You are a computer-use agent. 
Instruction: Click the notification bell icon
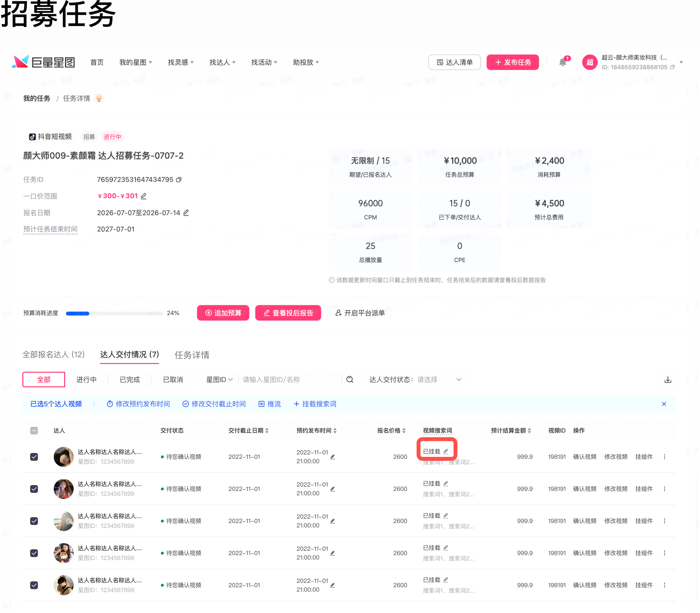pyautogui.click(x=562, y=62)
